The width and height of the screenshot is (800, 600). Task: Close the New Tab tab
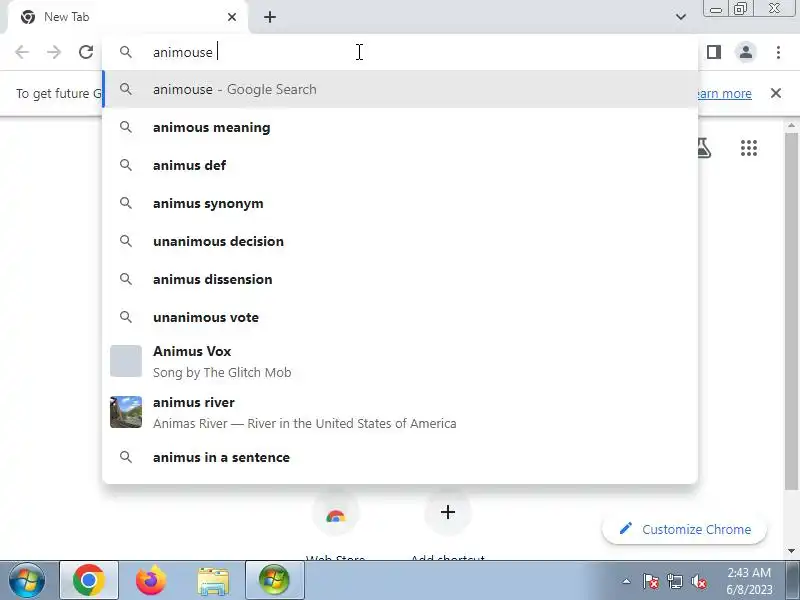tap(232, 17)
